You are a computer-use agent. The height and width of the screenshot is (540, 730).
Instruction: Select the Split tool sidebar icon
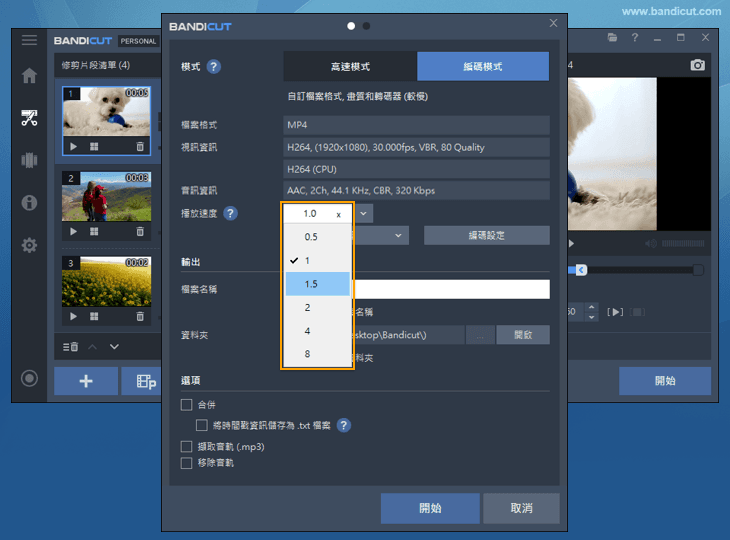[29, 160]
